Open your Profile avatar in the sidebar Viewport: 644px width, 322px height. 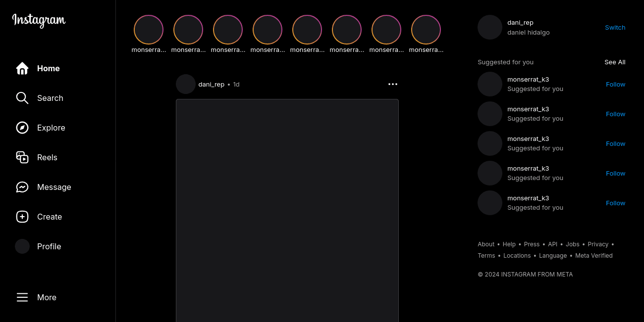[22, 246]
